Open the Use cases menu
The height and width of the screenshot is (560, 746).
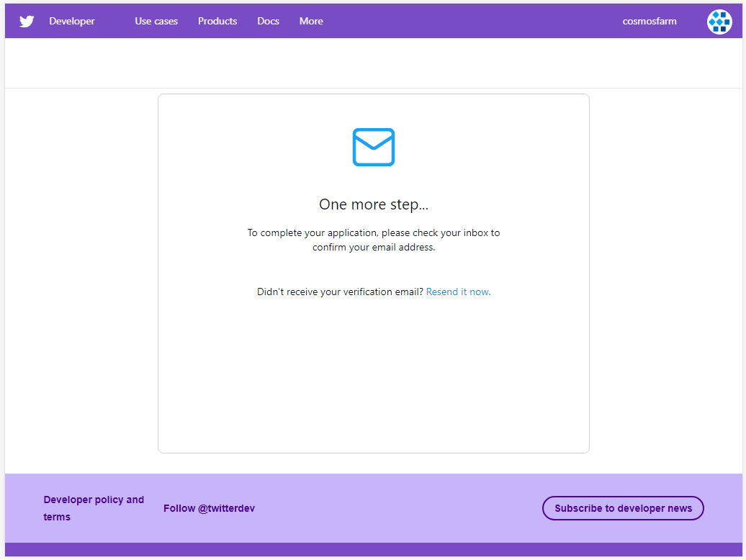pyautogui.click(x=156, y=22)
